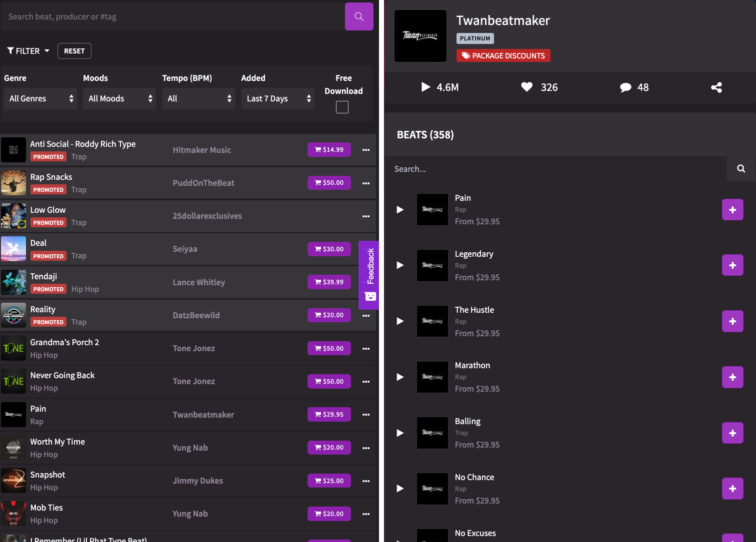This screenshot has width=756, height=542.
Task: Click the Package Discounts button
Action: point(503,55)
